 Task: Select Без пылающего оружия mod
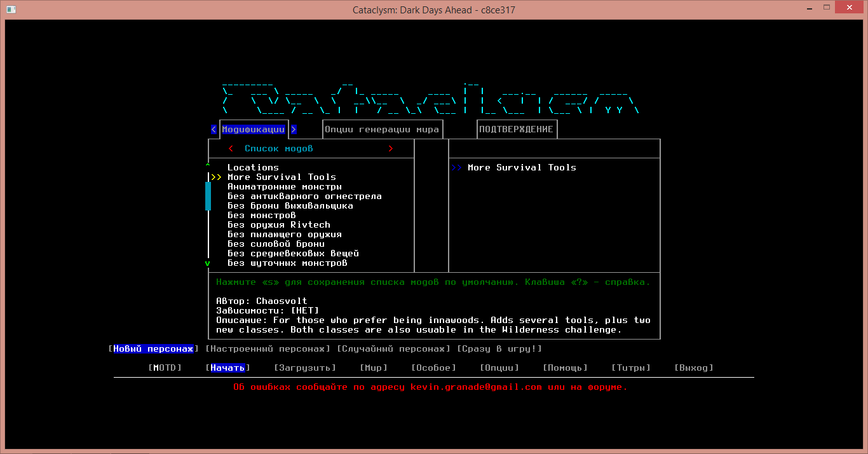click(285, 234)
